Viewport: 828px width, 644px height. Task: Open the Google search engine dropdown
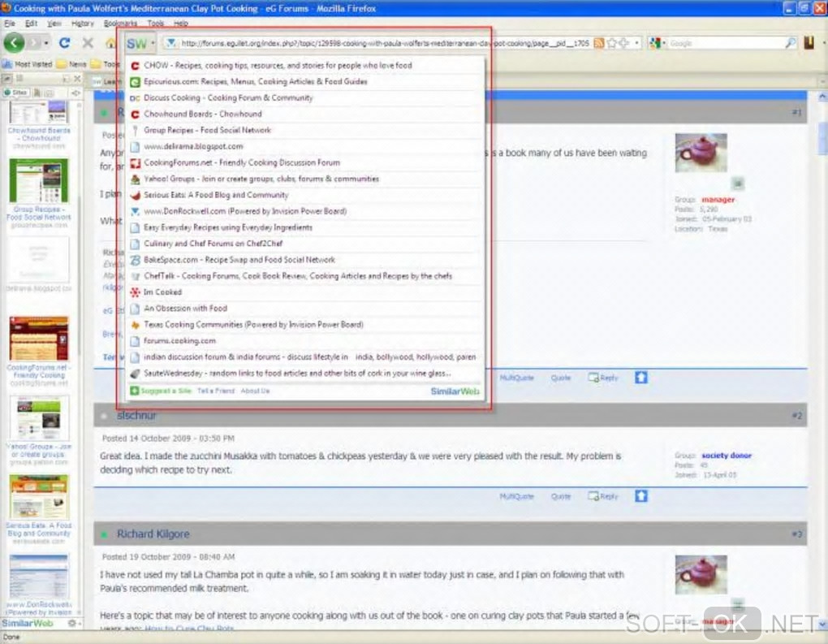pos(658,43)
